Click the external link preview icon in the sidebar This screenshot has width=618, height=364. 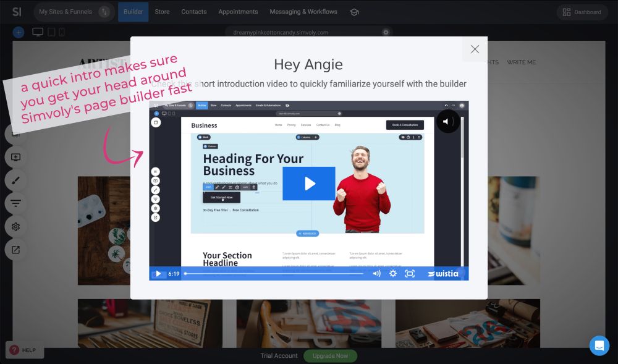pos(16,250)
